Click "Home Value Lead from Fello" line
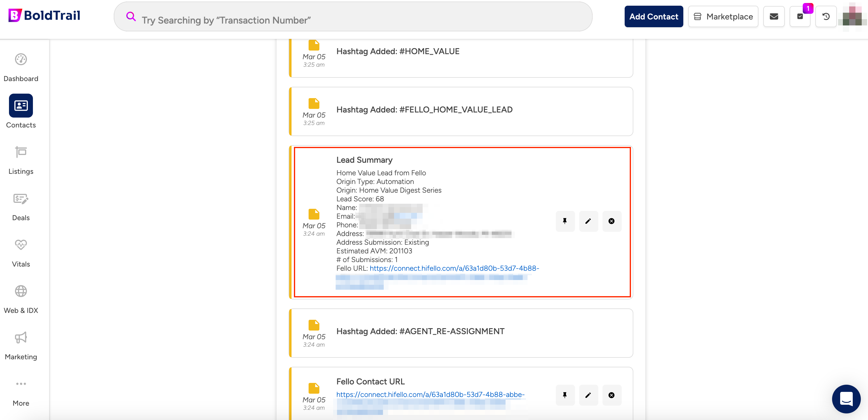 [x=381, y=173]
